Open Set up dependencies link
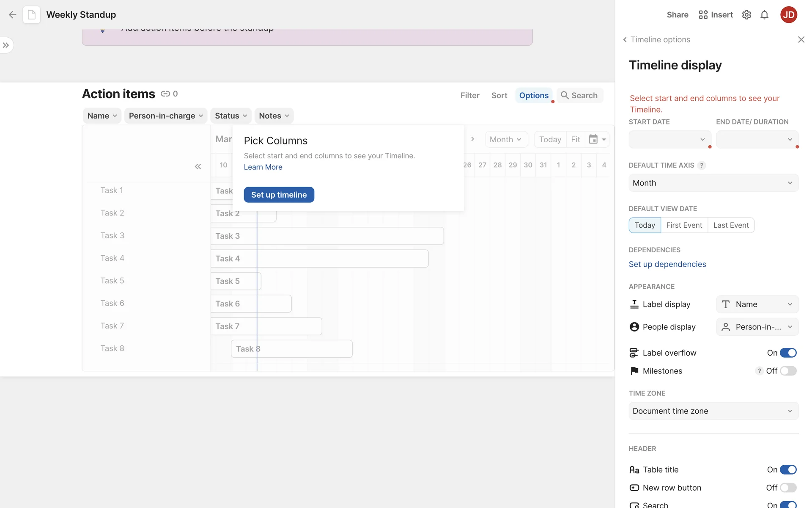 [x=667, y=264]
